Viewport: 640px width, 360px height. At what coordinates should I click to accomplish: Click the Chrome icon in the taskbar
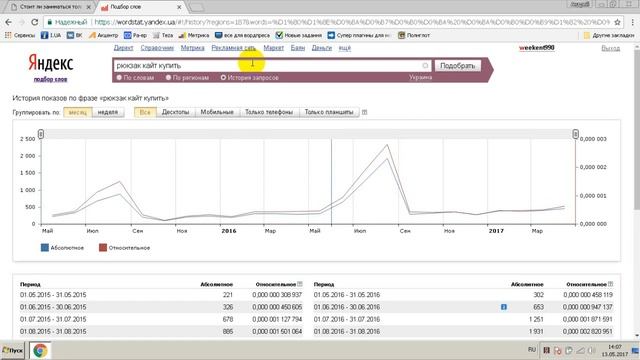[x=40, y=351]
